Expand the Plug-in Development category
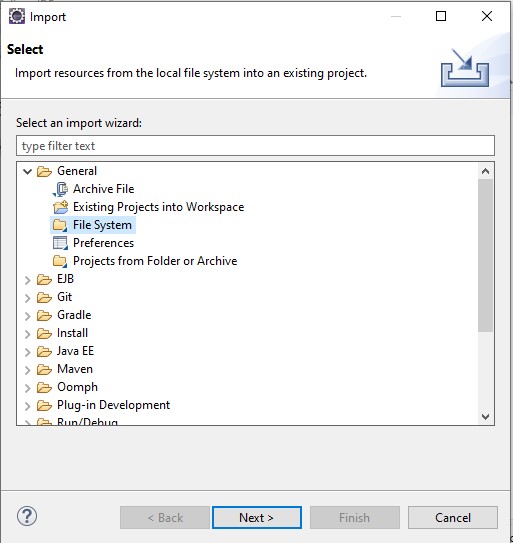Image resolution: width=513 pixels, height=543 pixels. click(x=28, y=406)
